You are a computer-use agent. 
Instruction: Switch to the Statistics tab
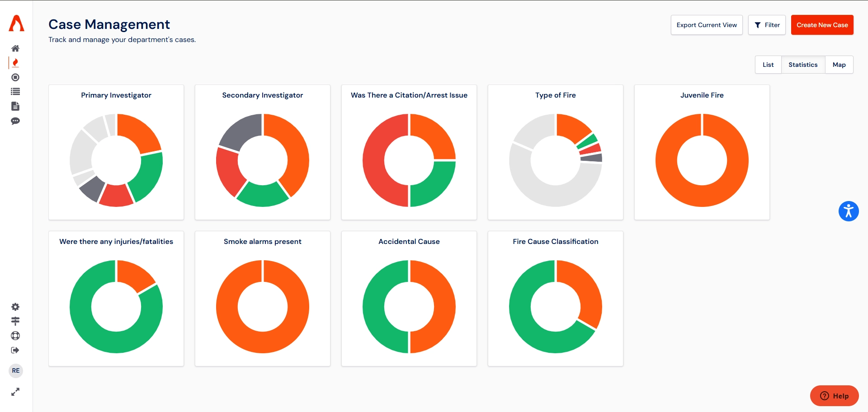[803, 65]
